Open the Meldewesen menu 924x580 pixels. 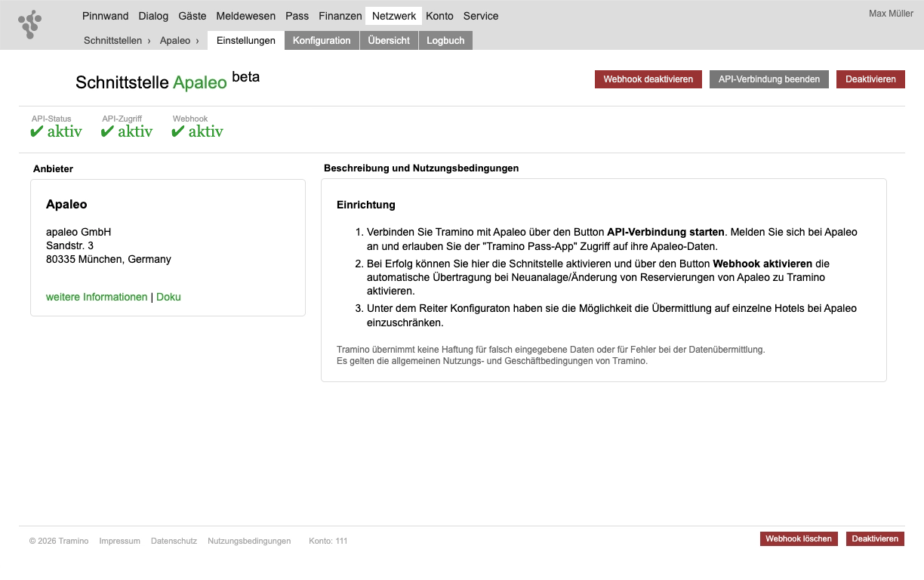(x=246, y=16)
